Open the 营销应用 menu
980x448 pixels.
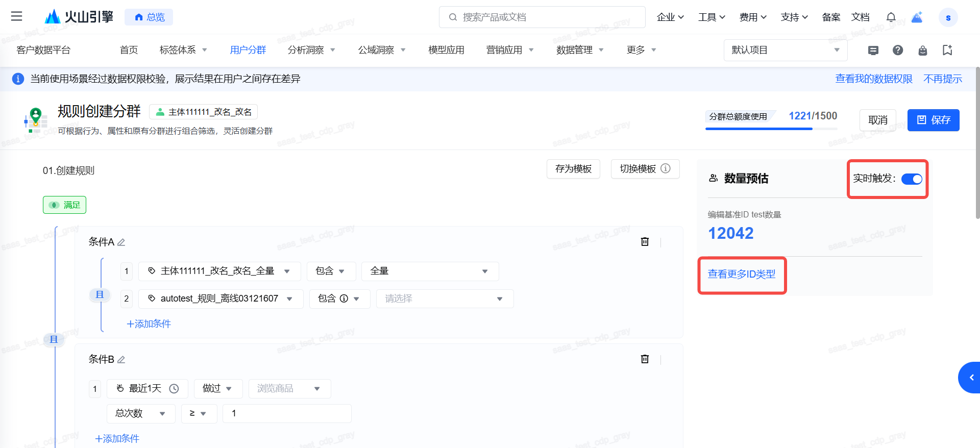coord(510,50)
